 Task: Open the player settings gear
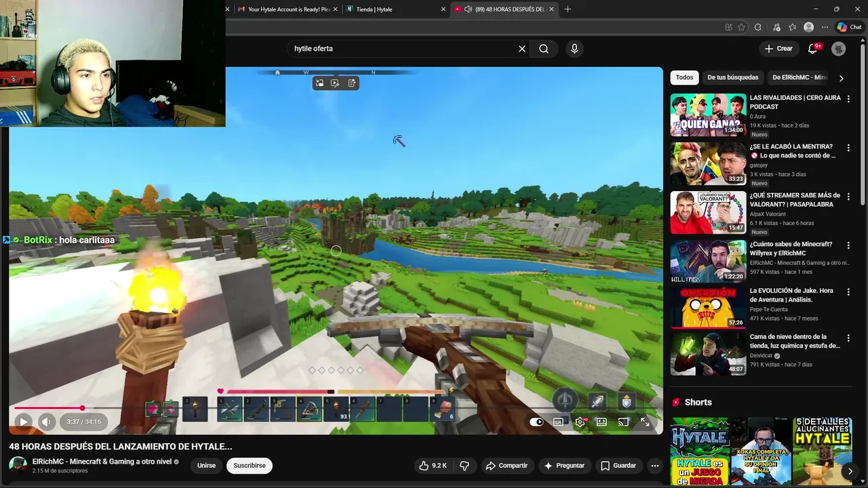(580, 422)
